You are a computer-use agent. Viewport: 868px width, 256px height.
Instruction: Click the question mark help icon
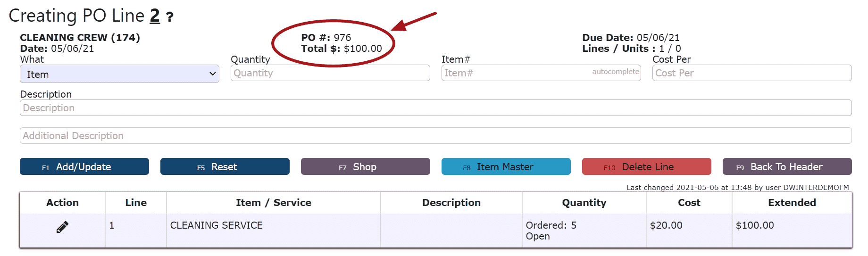170,17
